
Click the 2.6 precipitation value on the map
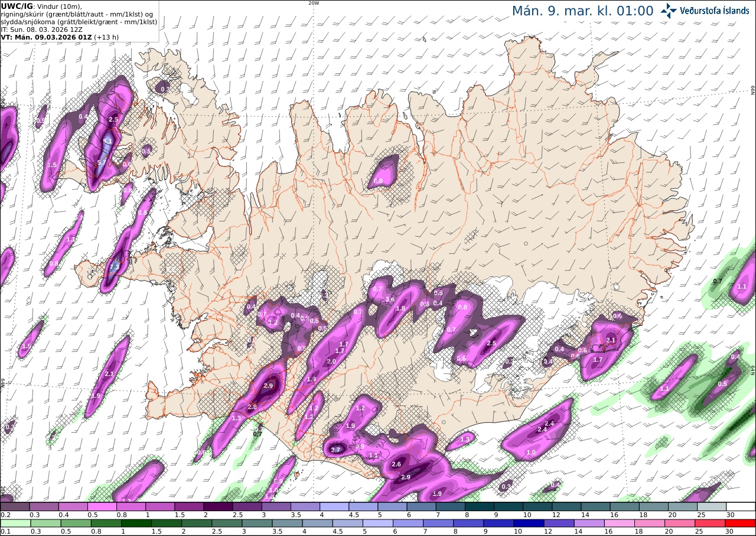(x=397, y=465)
